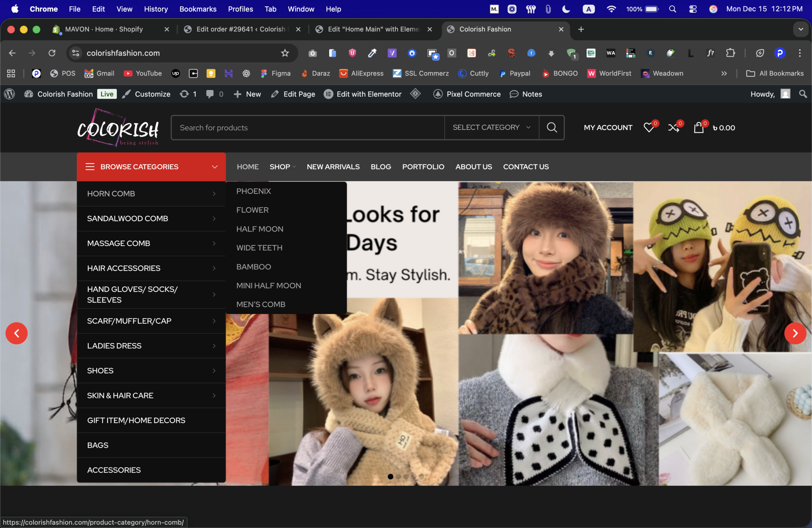Click the admin bar search icon
Screen dimensions: 812x528
(803, 94)
